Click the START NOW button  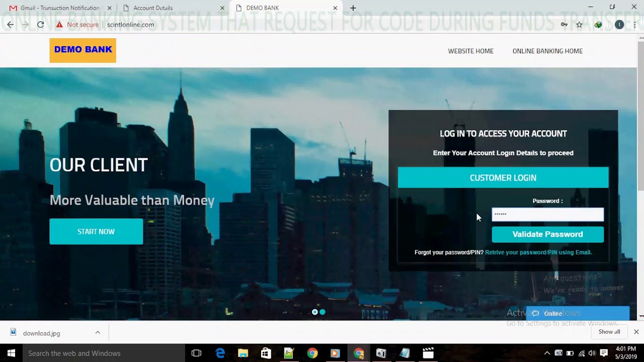point(96,231)
